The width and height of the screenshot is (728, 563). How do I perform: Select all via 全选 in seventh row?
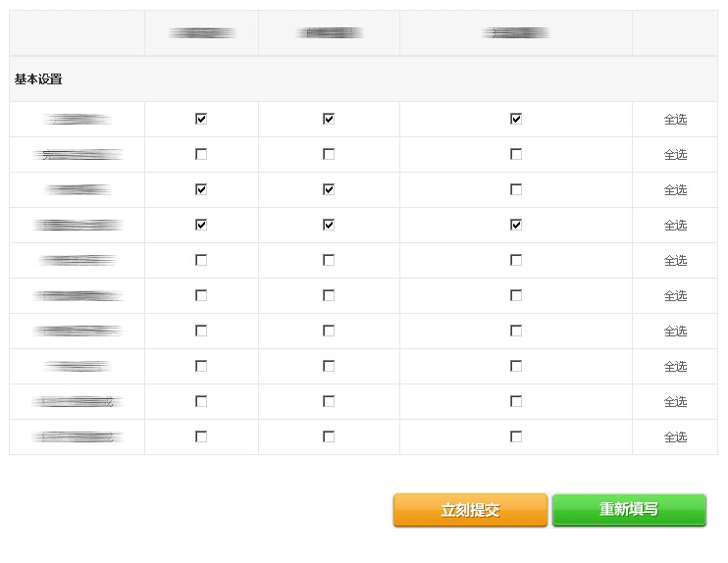click(675, 332)
